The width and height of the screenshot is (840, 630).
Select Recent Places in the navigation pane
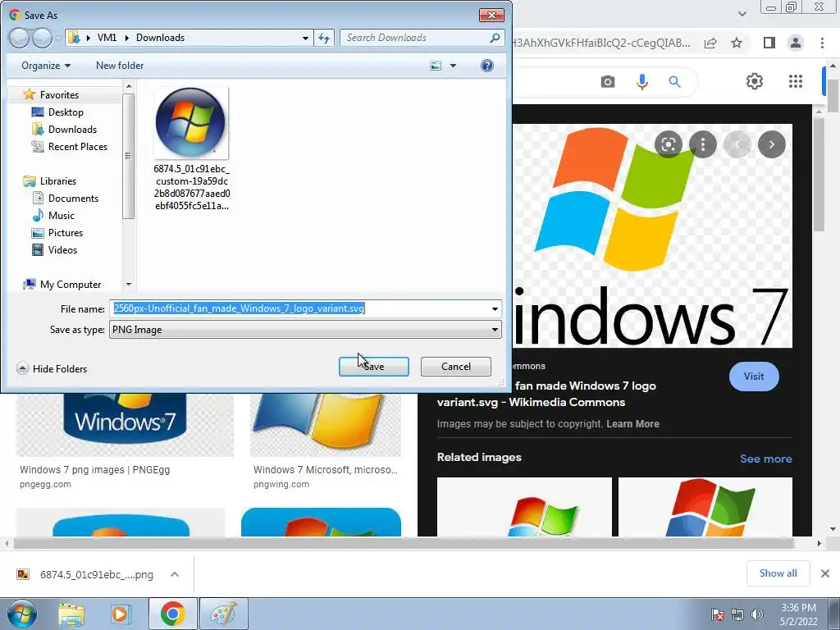pyautogui.click(x=77, y=146)
